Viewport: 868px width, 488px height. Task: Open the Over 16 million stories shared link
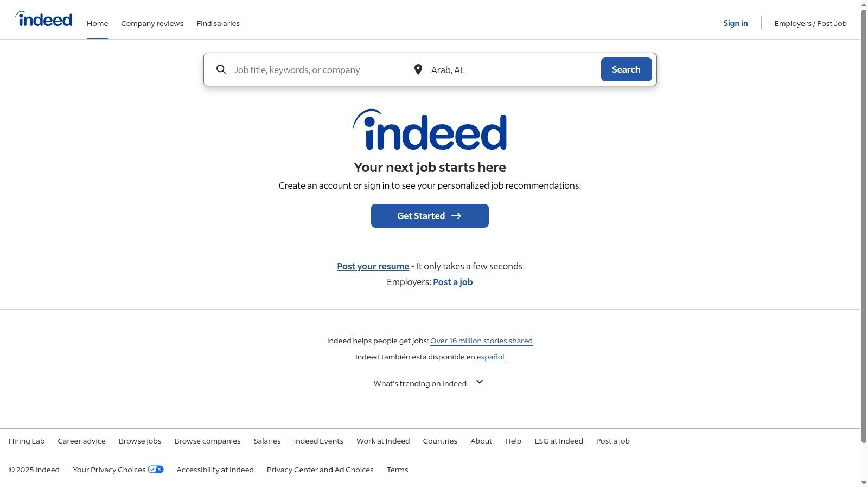click(x=481, y=341)
